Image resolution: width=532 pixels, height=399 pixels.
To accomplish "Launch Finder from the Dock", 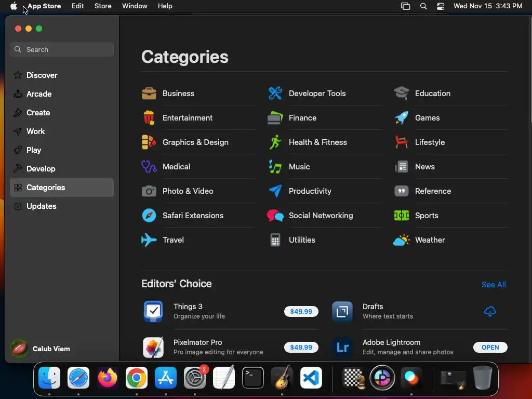I will (x=49, y=378).
